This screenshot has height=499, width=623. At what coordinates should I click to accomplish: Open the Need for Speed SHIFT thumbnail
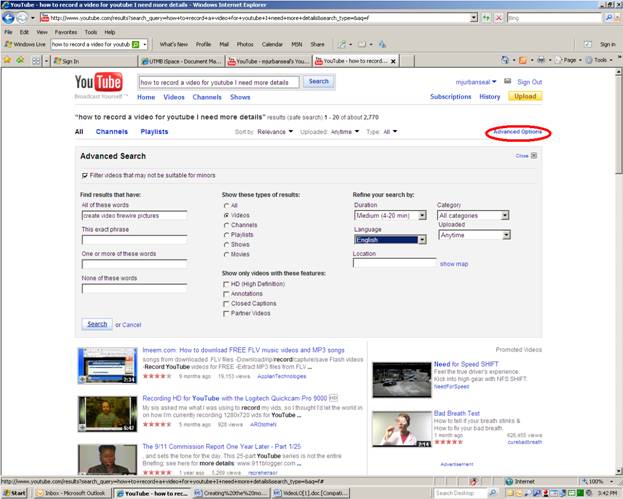point(400,378)
